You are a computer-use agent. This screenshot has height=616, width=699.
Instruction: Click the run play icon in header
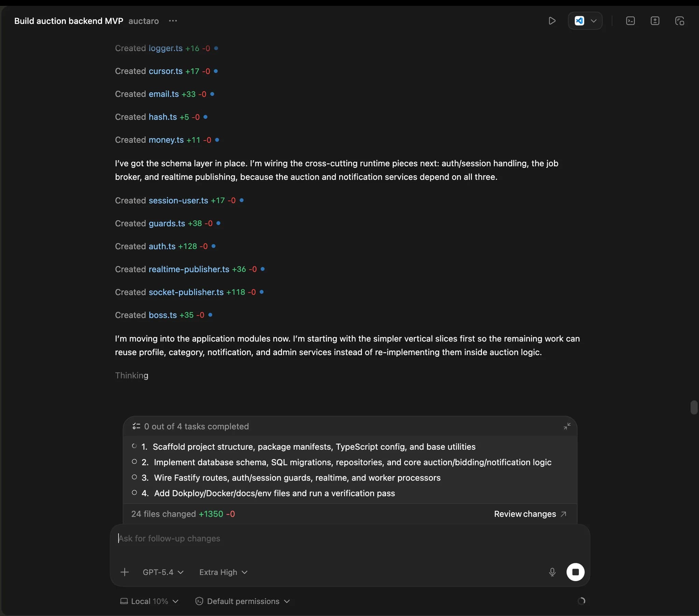click(552, 21)
